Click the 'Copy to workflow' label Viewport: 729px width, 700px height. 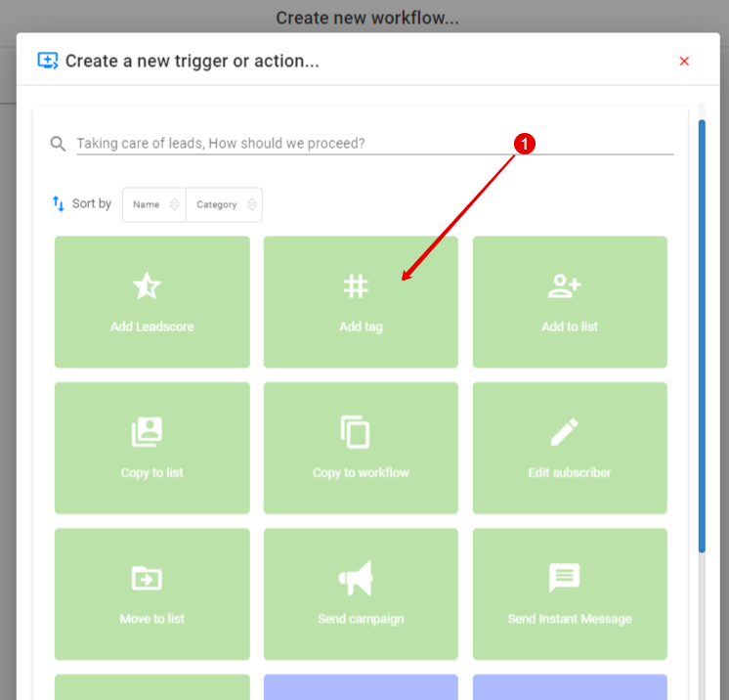point(361,472)
